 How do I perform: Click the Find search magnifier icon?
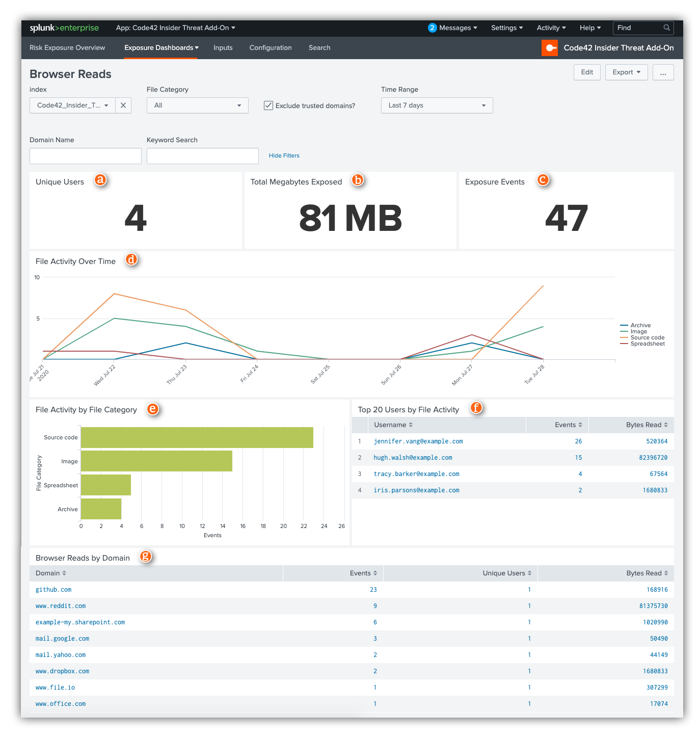(666, 28)
